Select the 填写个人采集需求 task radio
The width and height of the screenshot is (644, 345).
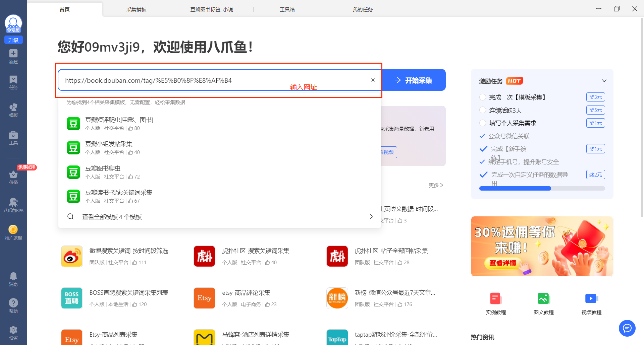point(483,123)
